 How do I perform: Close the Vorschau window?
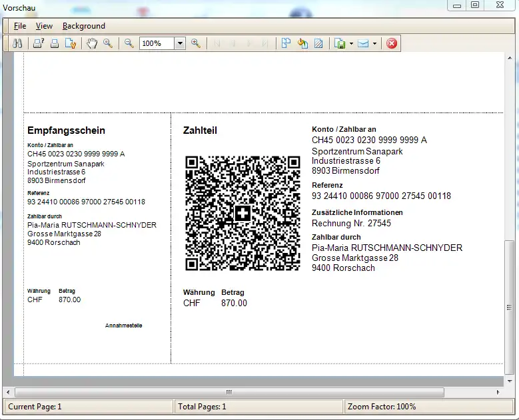coord(500,5)
